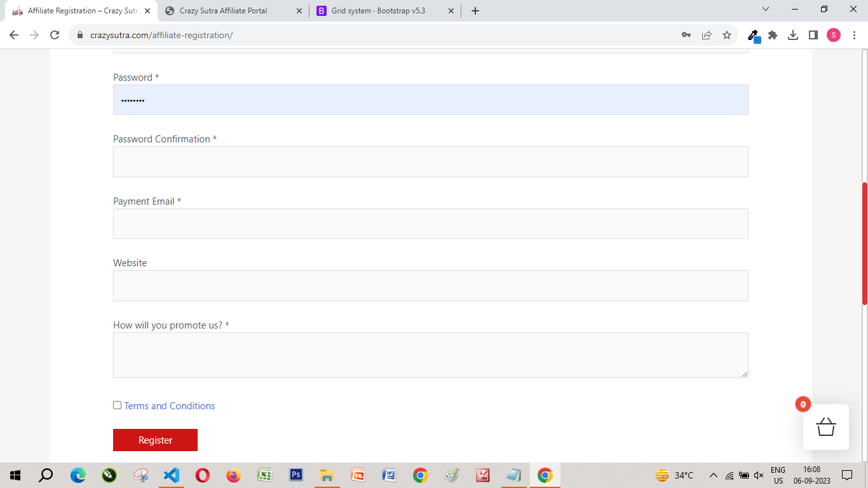Screen dimensions: 868x488
Task: Focus the Password Confirmation field
Action: (430, 161)
